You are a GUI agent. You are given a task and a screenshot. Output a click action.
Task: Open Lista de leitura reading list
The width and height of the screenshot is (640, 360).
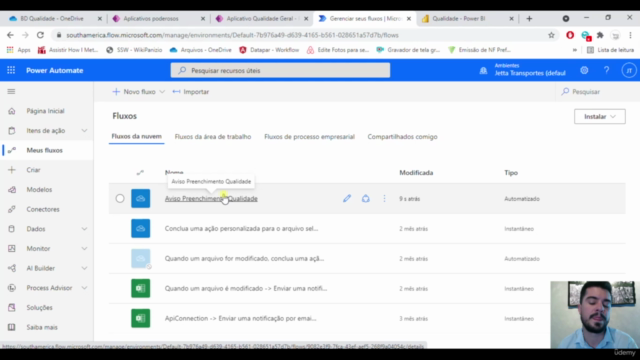611,50
